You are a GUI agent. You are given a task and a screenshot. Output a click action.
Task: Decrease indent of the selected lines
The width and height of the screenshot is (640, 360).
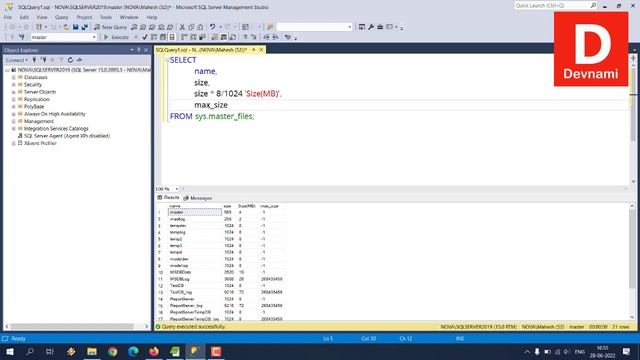coord(266,37)
